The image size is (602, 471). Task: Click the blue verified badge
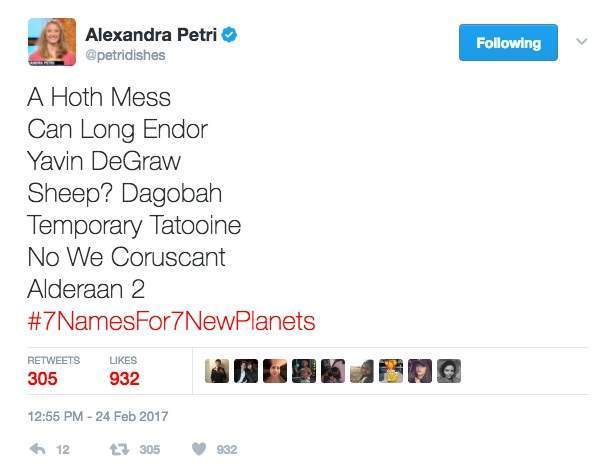229,36
